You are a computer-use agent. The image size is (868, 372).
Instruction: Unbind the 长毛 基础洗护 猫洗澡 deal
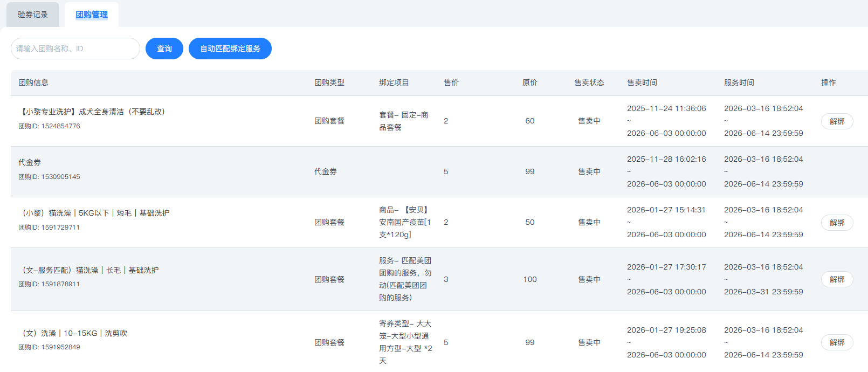[837, 279]
